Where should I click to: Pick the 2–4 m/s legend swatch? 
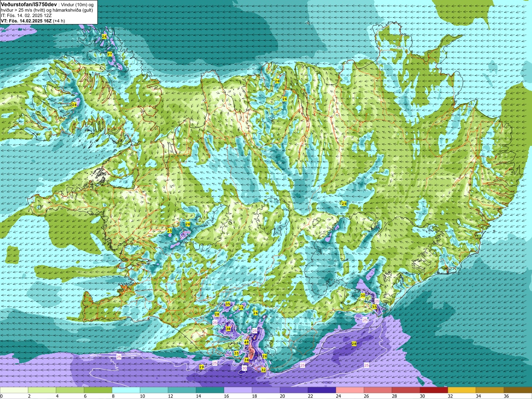(x=42, y=390)
